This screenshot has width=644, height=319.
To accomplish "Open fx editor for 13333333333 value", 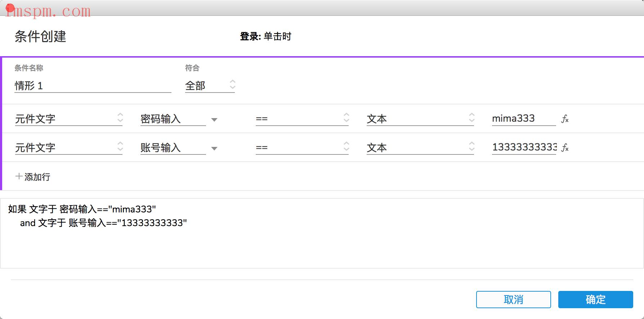I will [565, 148].
